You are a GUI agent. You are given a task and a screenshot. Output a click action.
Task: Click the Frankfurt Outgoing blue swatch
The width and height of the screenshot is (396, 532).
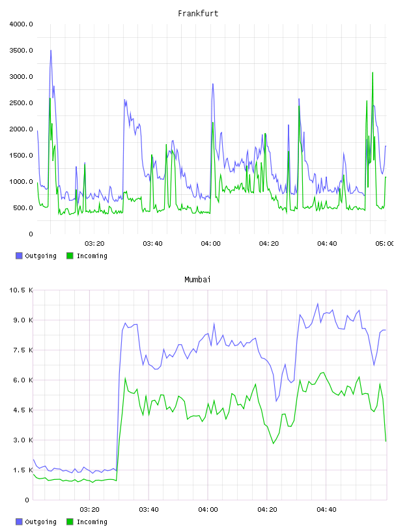coord(19,256)
